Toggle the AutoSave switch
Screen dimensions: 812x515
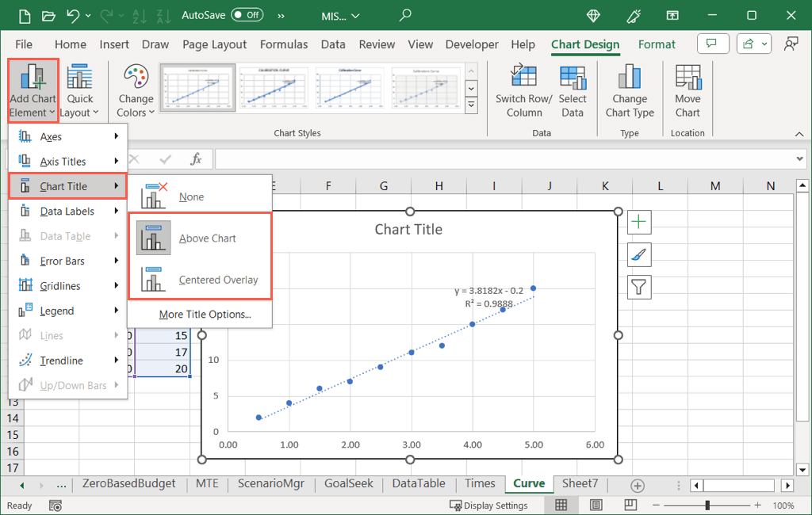click(247, 15)
